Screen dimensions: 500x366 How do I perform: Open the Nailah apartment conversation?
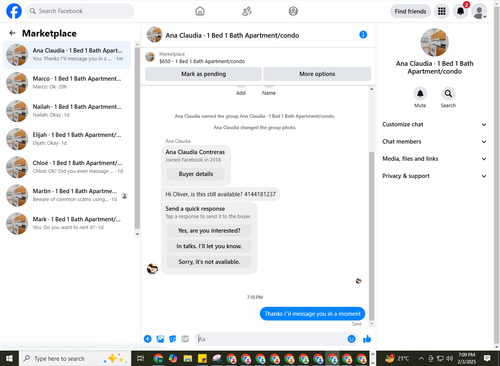pyautogui.click(x=67, y=111)
